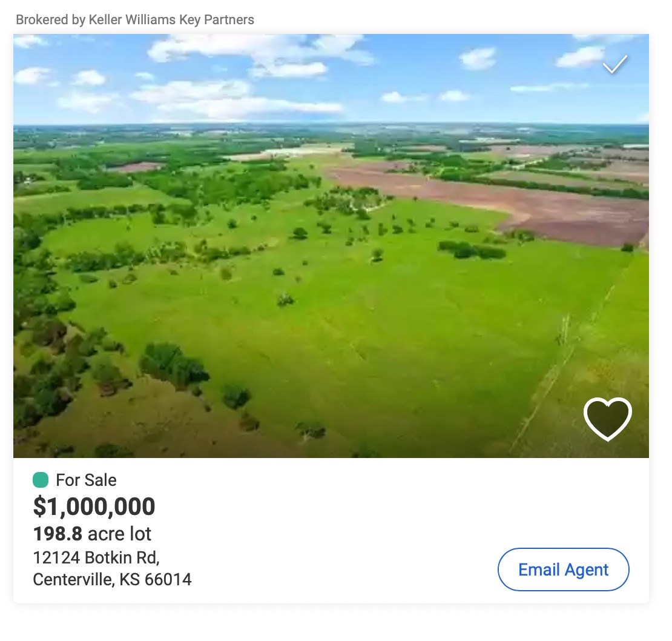Image resolution: width=672 pixels, height=641 pixels.
Task: Click the $1,000,000 listing price
Action: pos(94,506)
